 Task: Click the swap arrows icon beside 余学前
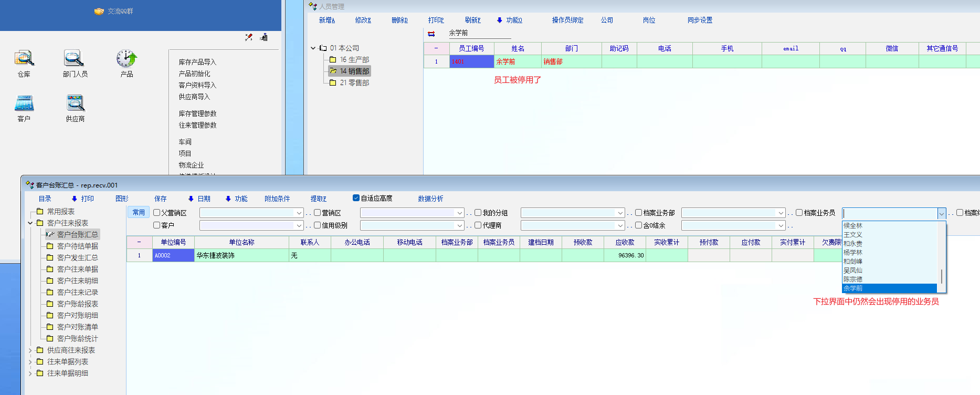coord(431,34)
